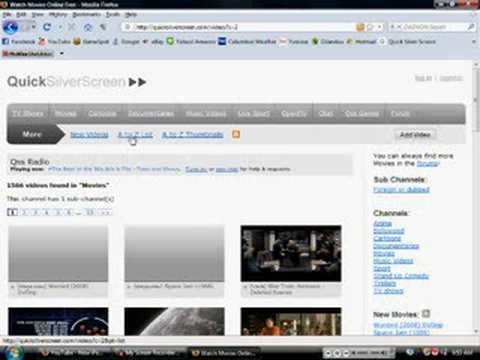
Task: Open the Columbus Weather bookmark
Action: (x=248, y=42)
